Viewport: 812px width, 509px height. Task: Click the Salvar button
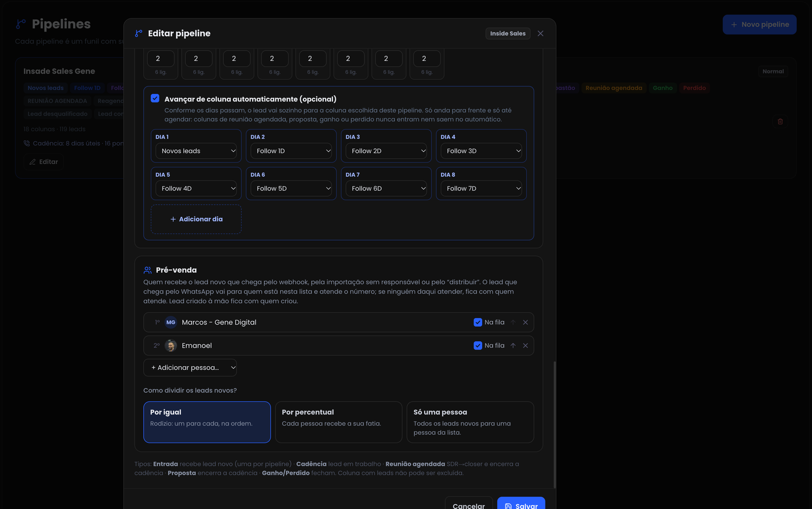point(521,504)
